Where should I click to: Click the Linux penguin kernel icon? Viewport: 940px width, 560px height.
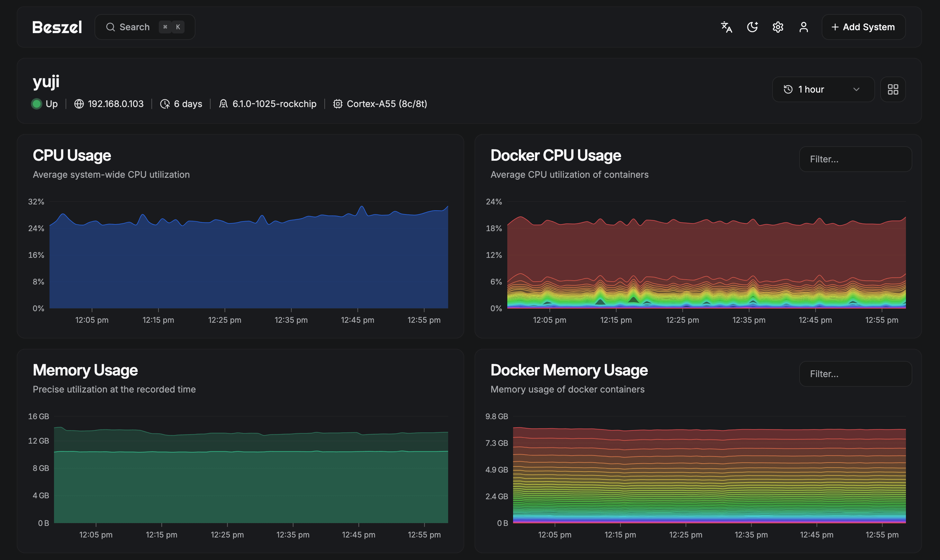[x=223, y=104]
